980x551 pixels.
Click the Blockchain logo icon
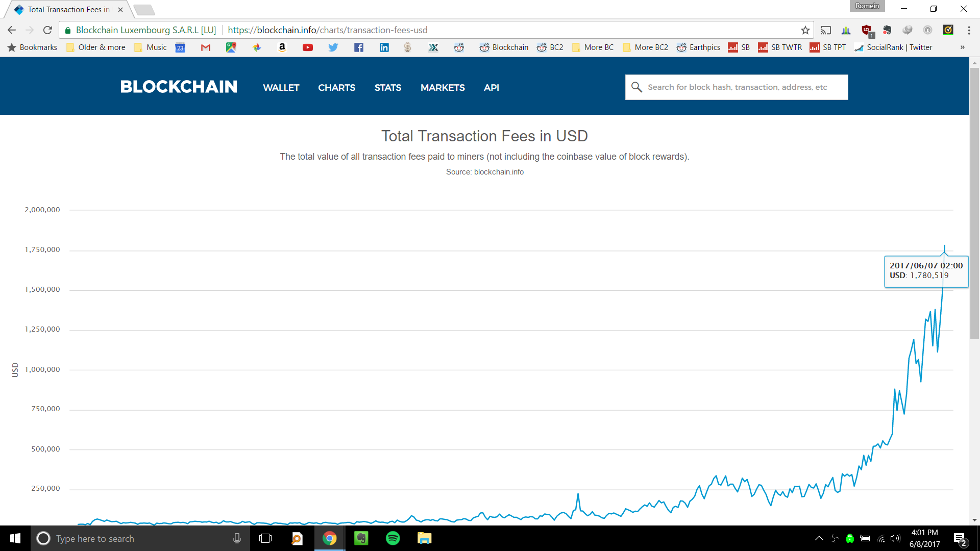coord(178,87)
